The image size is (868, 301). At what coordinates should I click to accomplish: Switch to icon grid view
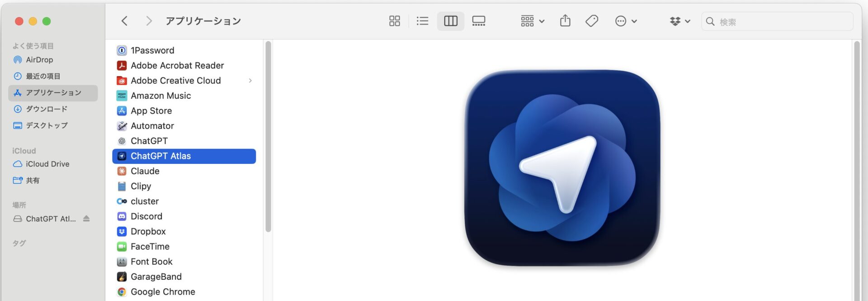click(x=394, y=21)
